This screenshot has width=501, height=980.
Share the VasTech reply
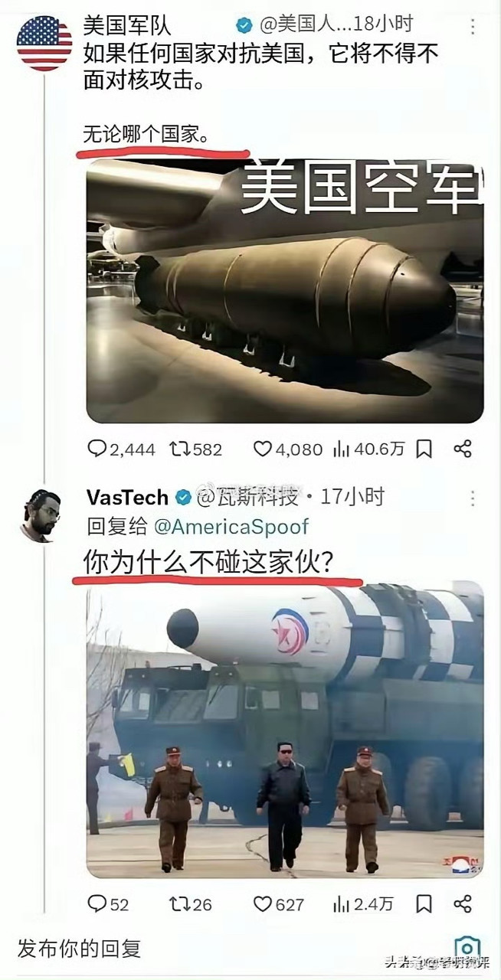462,904
